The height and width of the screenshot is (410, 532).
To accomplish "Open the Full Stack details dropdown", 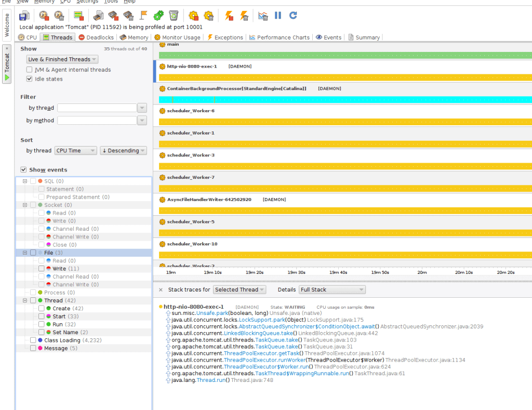I will pyautogui.click(x=331, y=289).
